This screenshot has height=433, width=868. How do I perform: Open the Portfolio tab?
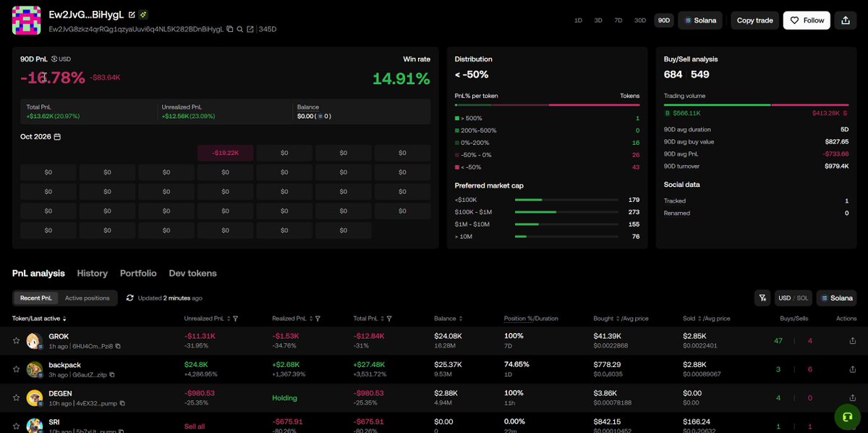click(138, 273)
